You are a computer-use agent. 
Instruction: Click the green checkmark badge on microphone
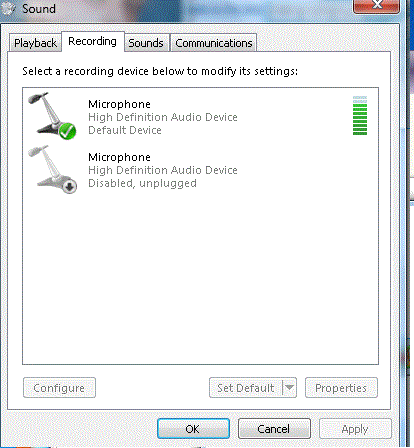[68, 131]
